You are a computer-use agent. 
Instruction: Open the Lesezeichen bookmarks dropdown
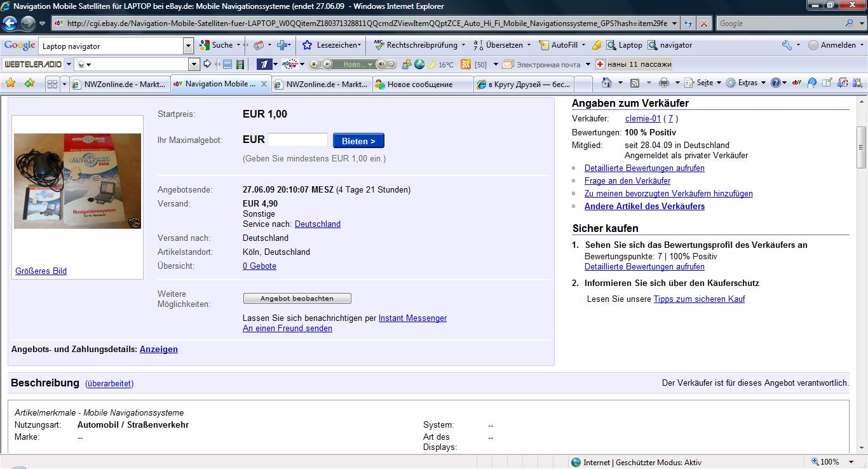(x=332, y=45)
